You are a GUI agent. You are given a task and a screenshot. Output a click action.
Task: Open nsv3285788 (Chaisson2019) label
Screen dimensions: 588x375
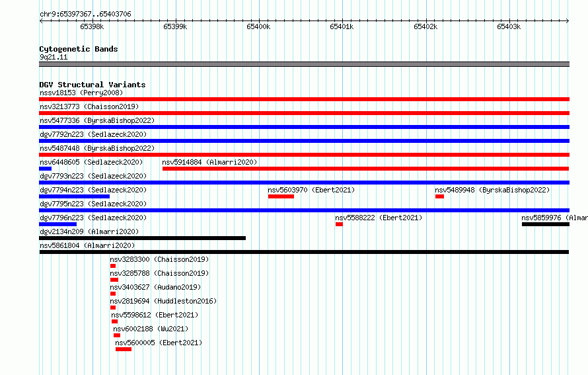(x=159, y=273)
